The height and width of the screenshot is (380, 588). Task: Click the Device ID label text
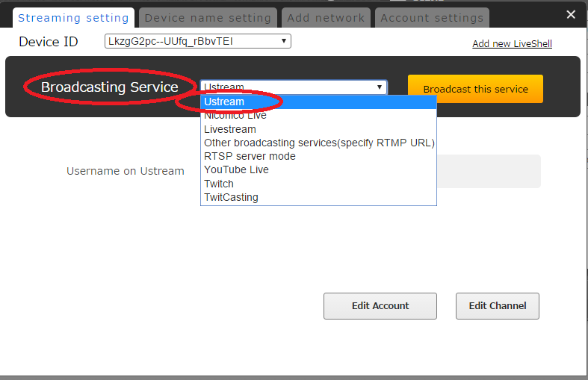coord(49,42)
